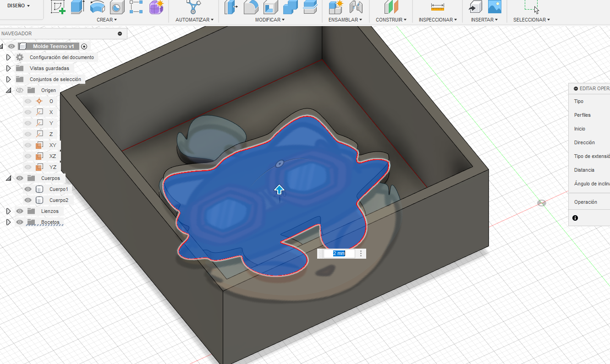Select the Z axis item

(51, 134)
